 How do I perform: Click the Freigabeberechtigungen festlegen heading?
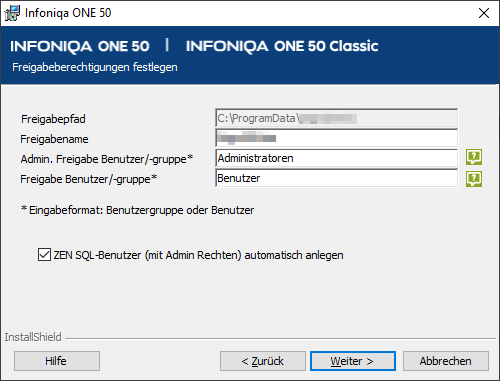pos(95,67)
